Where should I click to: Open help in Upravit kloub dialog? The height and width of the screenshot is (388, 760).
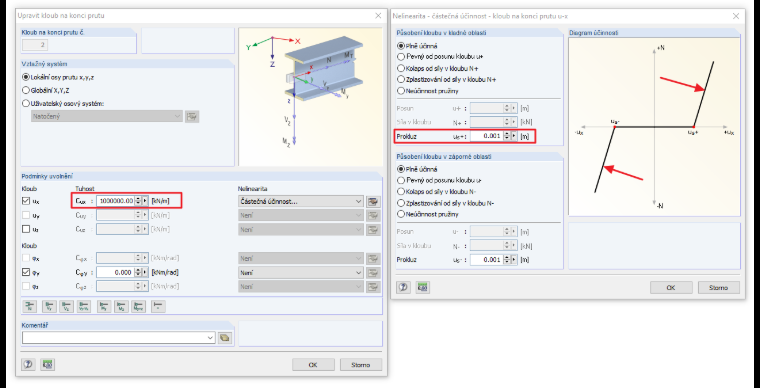click(x=28, y=364)
